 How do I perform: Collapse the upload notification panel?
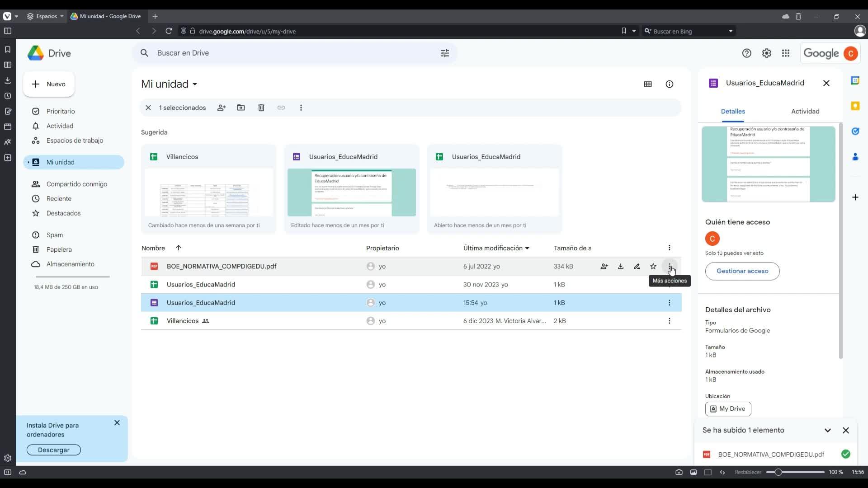click(x=828, y=431)
